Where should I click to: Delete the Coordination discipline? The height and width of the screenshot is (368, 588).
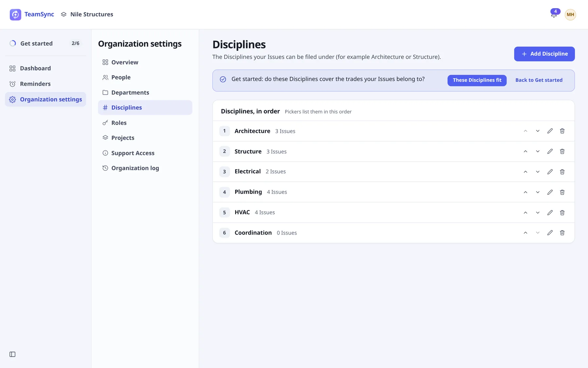(562, 233)
